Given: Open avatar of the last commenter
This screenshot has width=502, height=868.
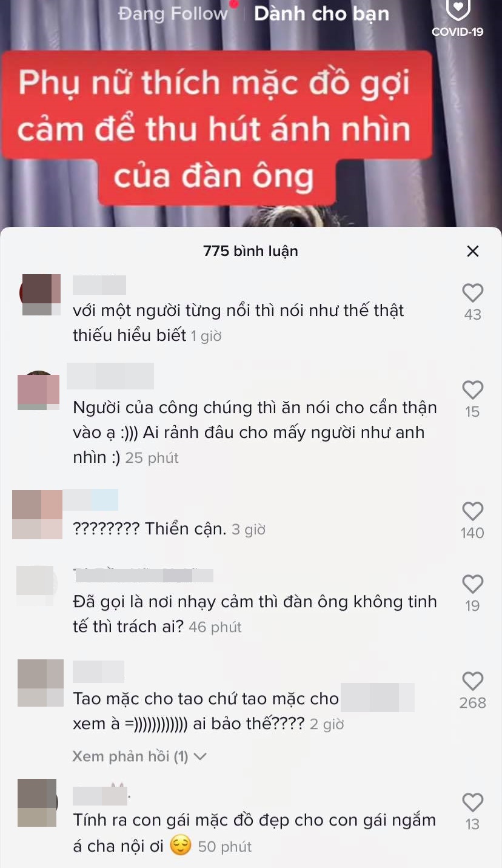Looking at the screenshot, I should tap(37, 802).
